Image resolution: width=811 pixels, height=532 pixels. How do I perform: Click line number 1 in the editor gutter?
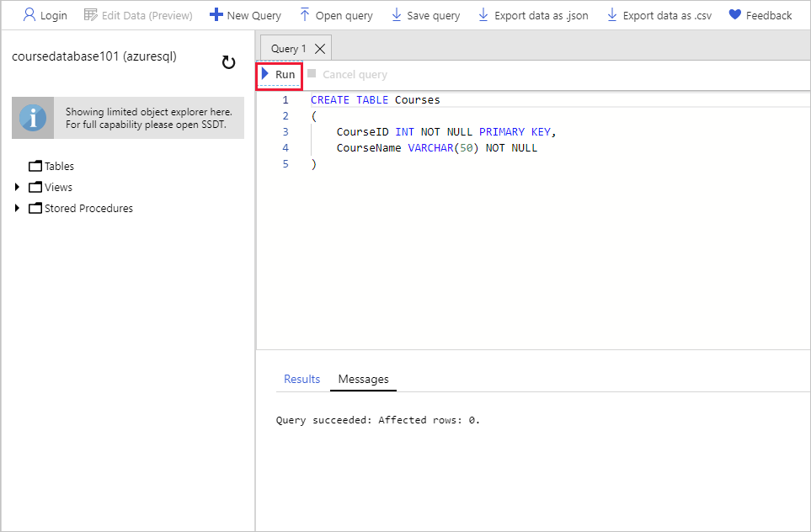tap(285, 100)
